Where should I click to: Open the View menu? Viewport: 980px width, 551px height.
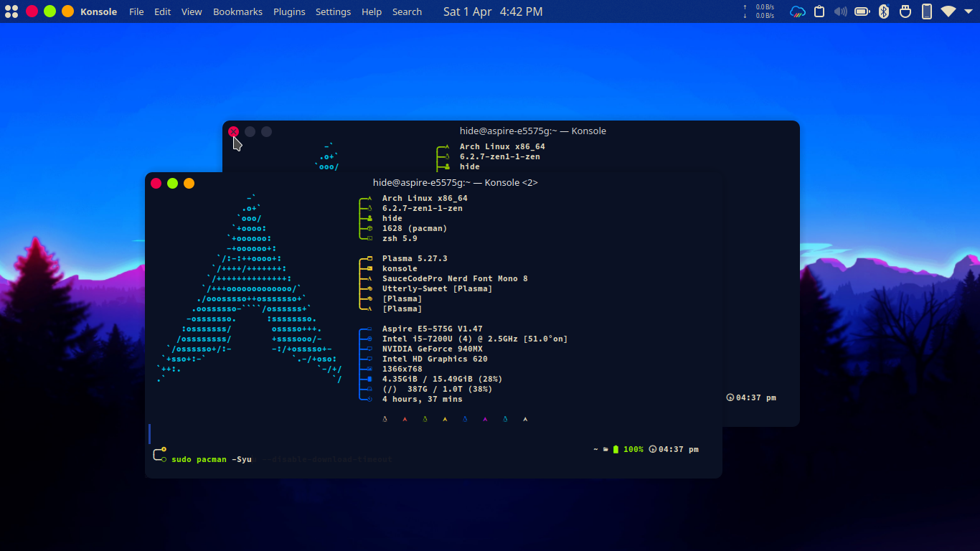[x=192, y=11]
